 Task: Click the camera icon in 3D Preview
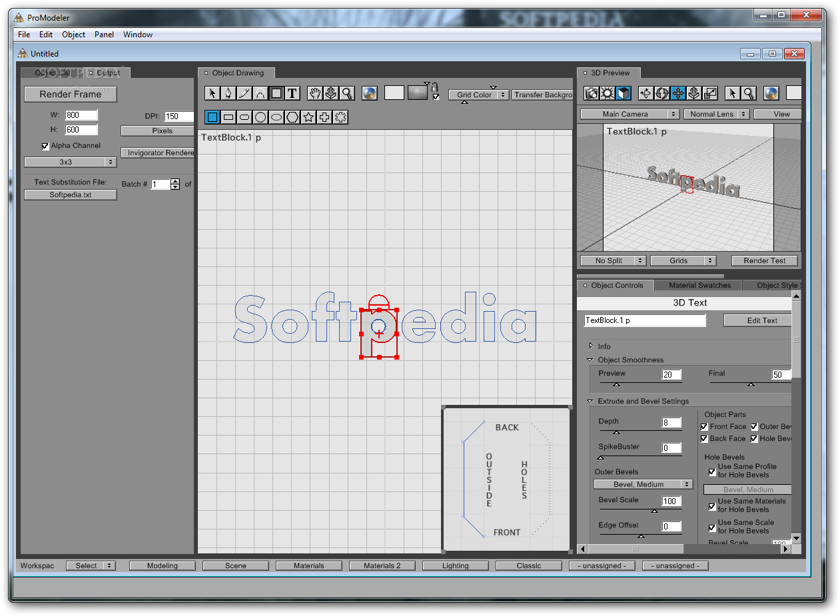[592, 93]
